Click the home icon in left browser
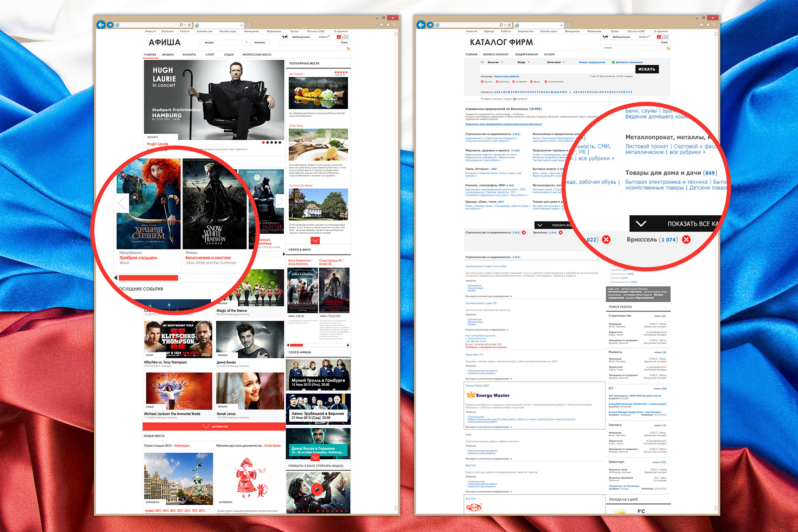Viewport: 798px width, 532px height. pyautogui.click(x=382, y=25)
